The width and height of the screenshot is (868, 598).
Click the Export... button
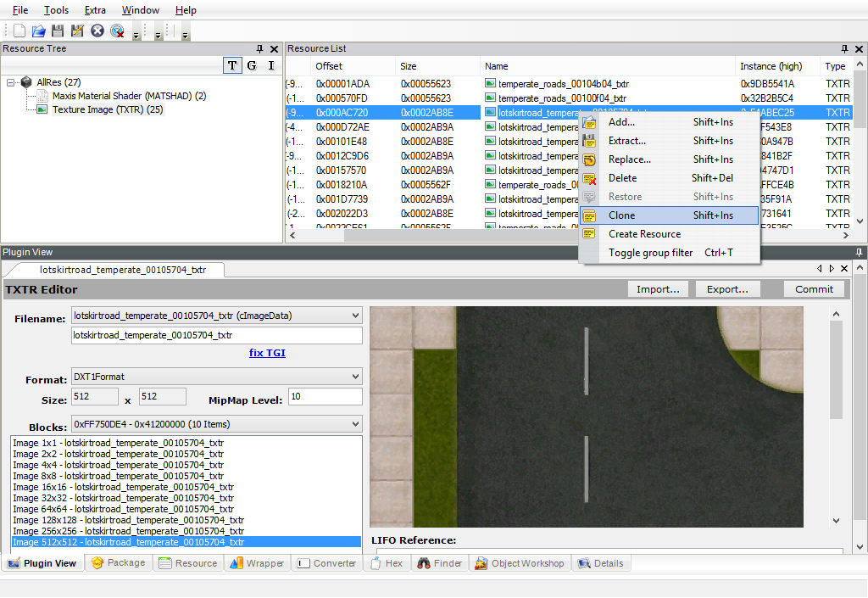click(x=727, y=289)
